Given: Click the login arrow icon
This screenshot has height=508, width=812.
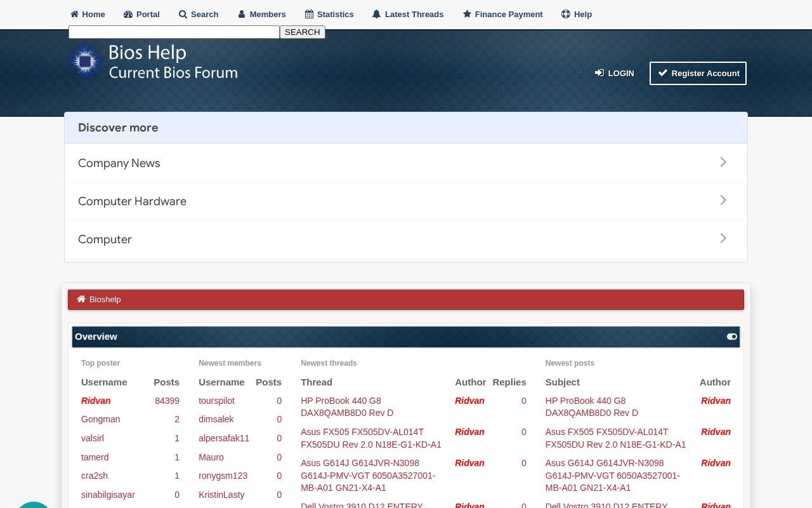Looking at the screenshot, I should [599, 73].
